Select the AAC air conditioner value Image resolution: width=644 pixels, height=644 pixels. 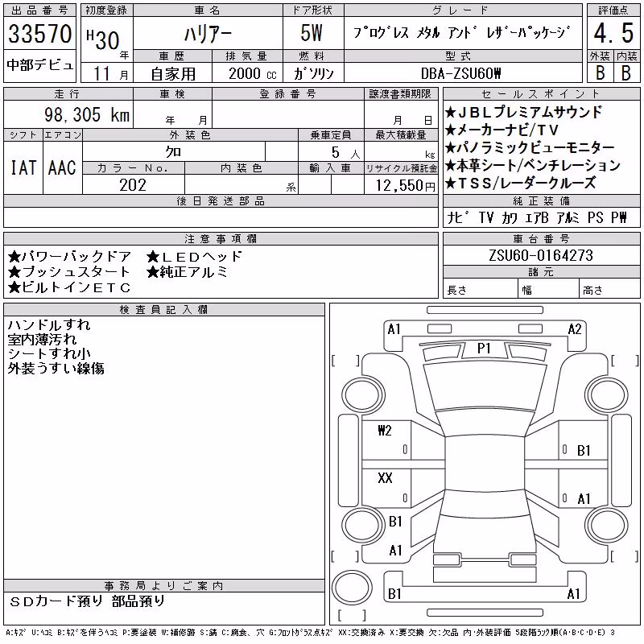[x=62, y=167]
